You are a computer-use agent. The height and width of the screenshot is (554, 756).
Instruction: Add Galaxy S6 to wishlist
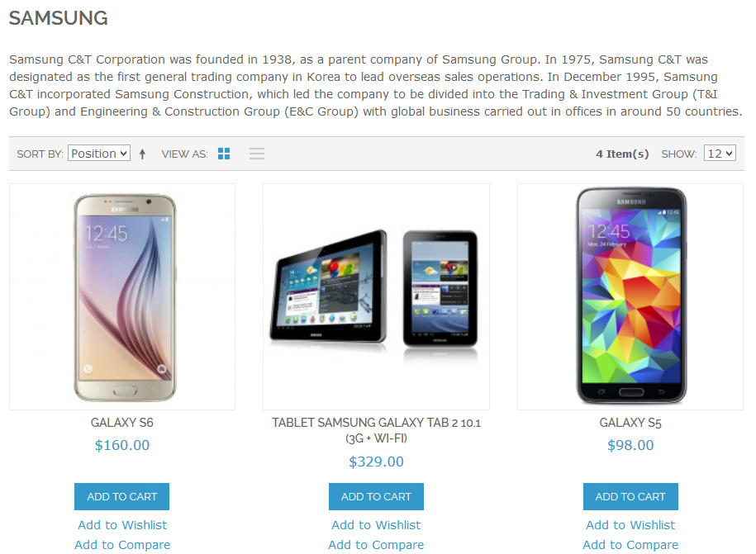click(122, 525)
